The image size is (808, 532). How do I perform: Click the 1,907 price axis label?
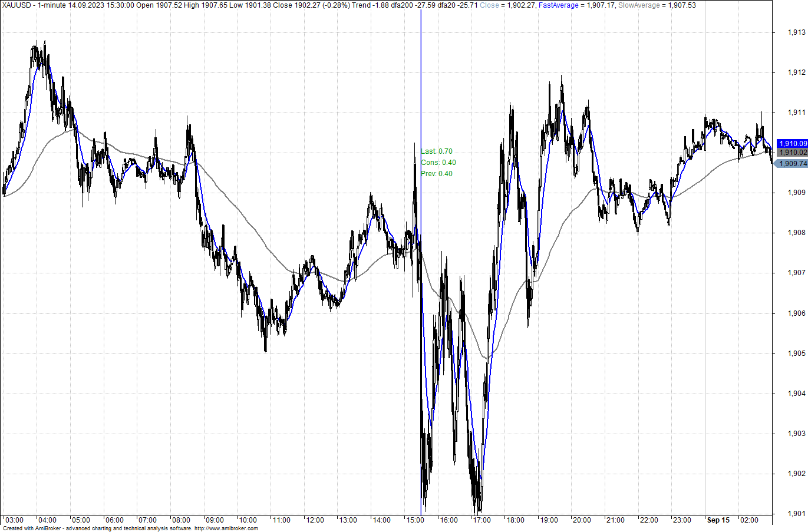(x=796, y=273)
